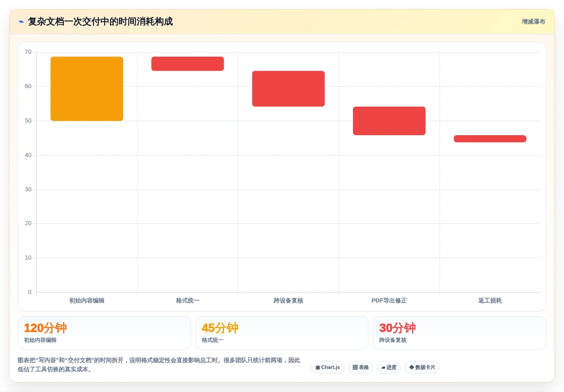Viewport: 564px width, 392px height.
Task: Open the 120分钟 data card
Action: click(x=104, y=333)
